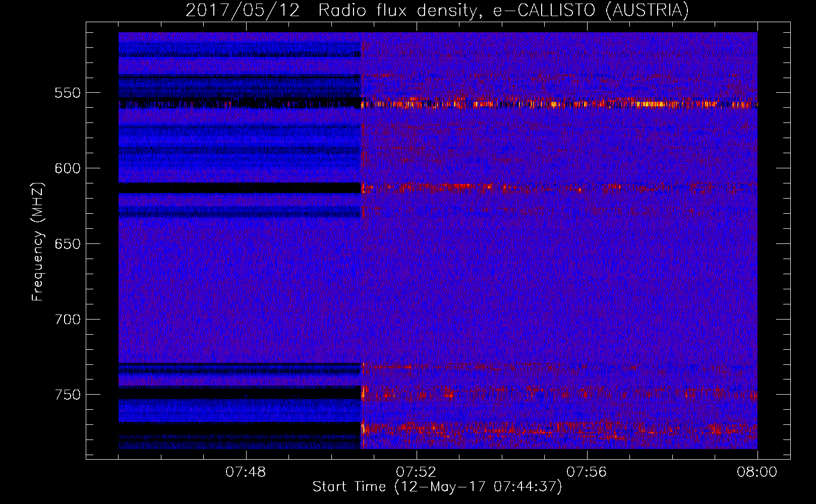Viewport: 816px width, 504px height.
Task: Click the 07:56 time tick label
Action: 587,472
